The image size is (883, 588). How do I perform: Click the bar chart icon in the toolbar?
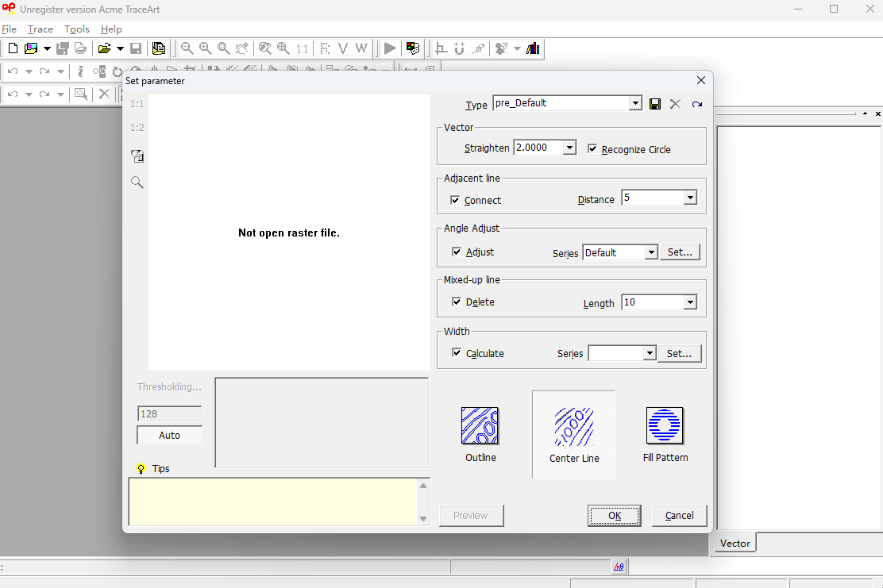tap(533, 48)
